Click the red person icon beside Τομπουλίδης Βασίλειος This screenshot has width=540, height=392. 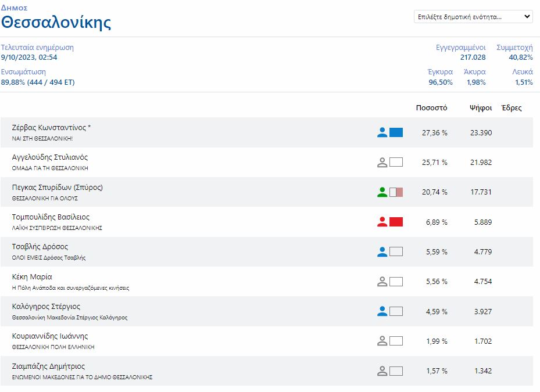382,222
